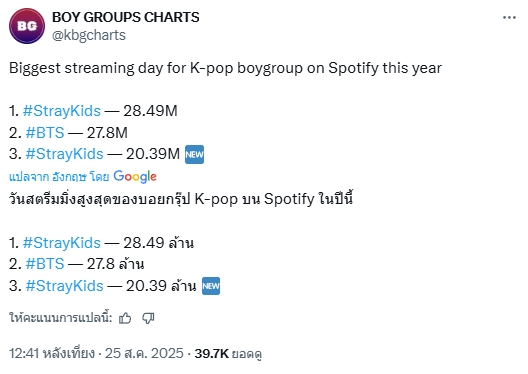This screenshot has height=374, width=528.
Task: Click the 12:41 หลังเที่ยง timestamp
Action: (52, 353)
